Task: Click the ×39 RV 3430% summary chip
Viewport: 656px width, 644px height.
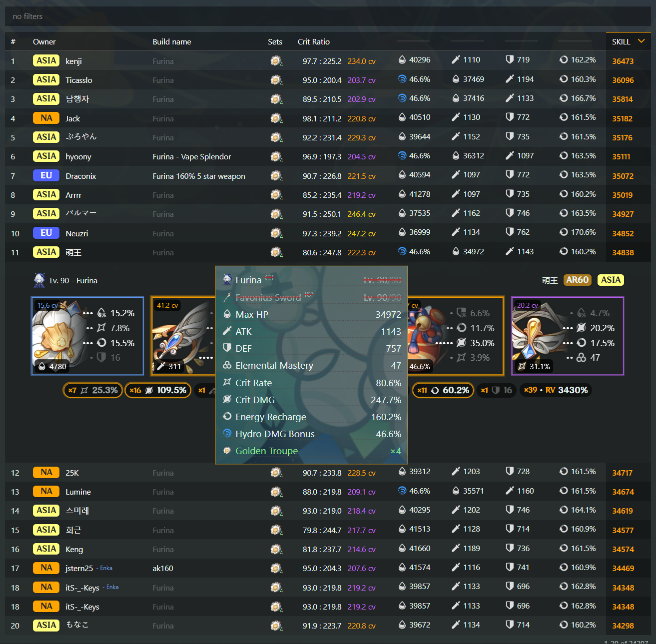Action: point(556,390)
